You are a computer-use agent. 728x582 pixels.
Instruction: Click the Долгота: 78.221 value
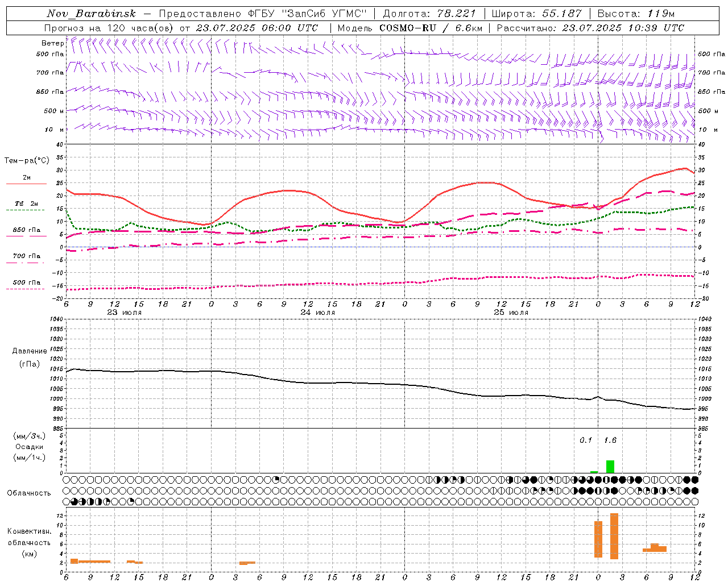pyautogui.click(x=429, y=14)
